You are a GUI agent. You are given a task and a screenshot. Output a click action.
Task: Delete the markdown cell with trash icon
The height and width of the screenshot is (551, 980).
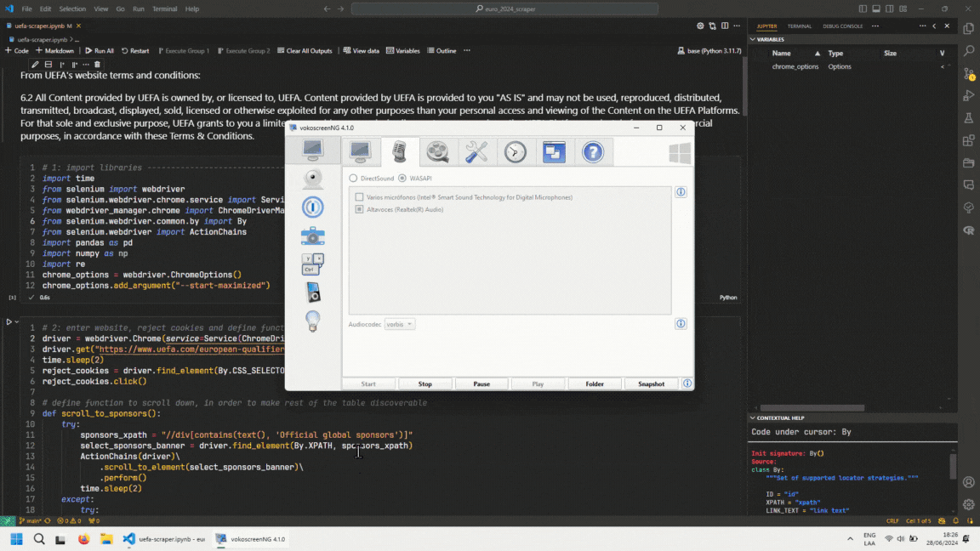[97, 65]
